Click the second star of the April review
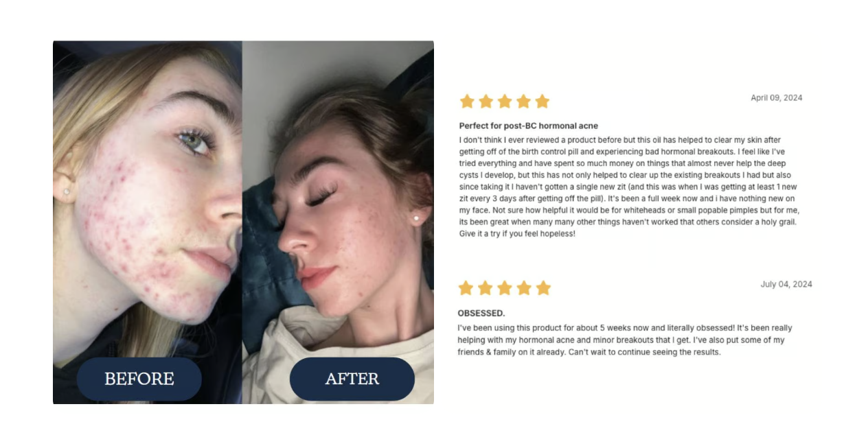This screenshot has height=424, width=868. [486, 102]
